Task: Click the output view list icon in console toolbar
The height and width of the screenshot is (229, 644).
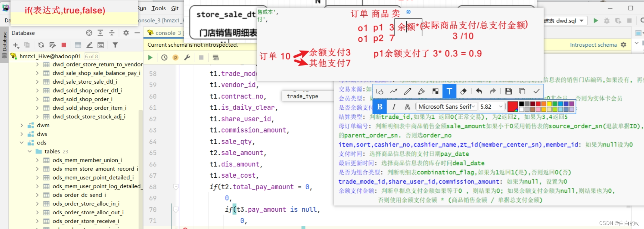Action: click(x=216, y=58)
